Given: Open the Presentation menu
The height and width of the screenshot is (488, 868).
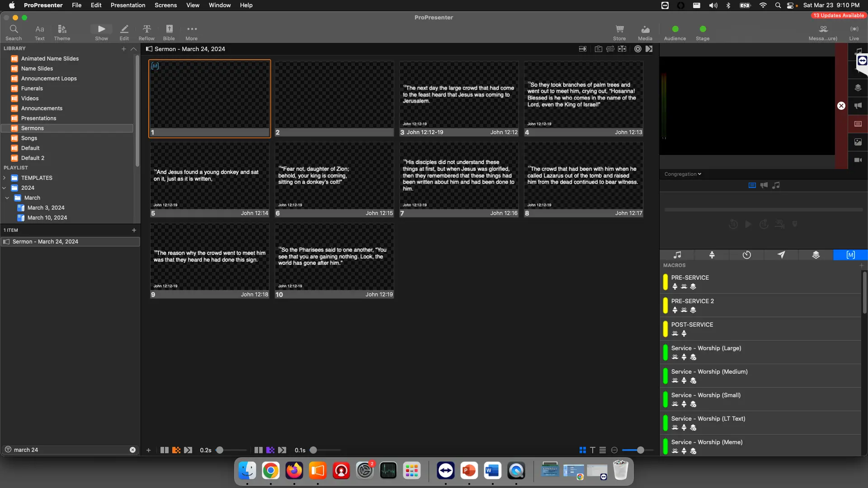Looking at the screenshot, I should click(128, 5).
